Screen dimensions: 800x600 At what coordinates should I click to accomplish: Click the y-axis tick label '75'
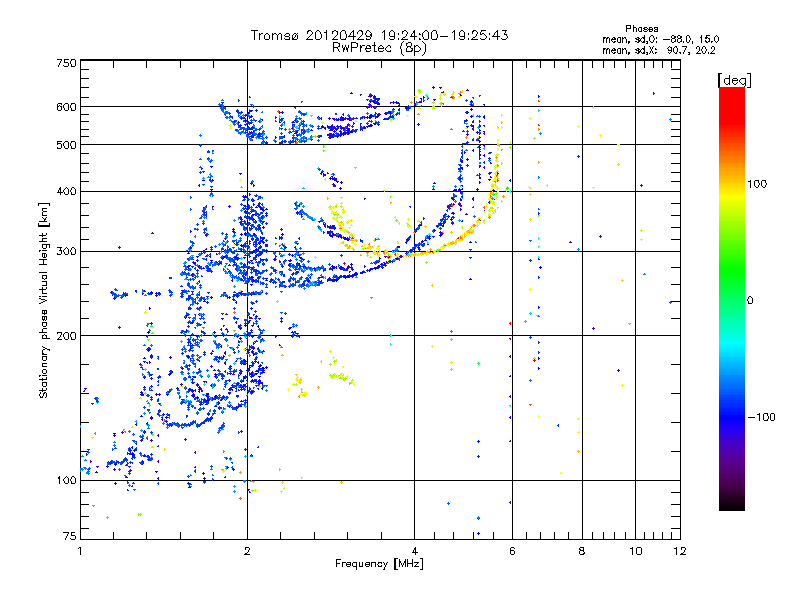[70, 536]
